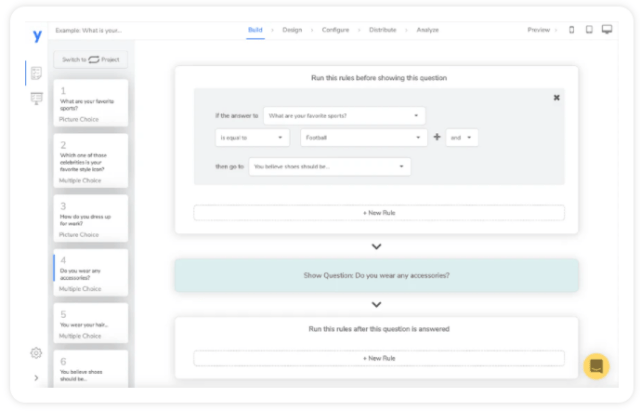
Task: Change the 'and' logic dropdown
Action: 462,138
